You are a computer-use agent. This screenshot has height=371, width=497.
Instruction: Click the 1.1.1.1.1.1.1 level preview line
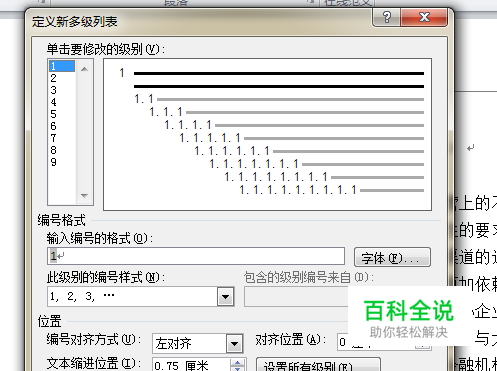tap(317, 164)
